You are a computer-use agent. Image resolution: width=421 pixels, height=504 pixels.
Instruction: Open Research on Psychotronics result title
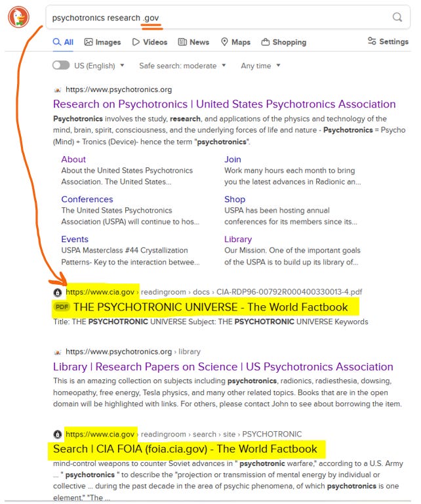(x=224, y=104)
